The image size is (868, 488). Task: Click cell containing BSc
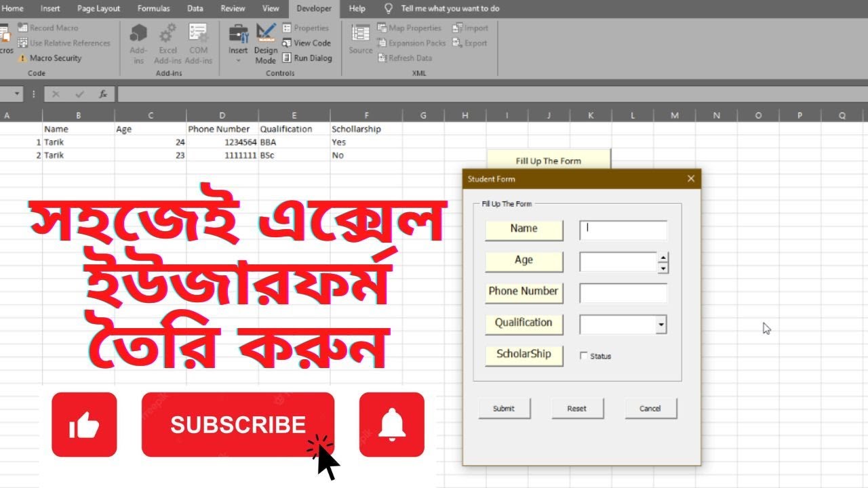[294, 155]
